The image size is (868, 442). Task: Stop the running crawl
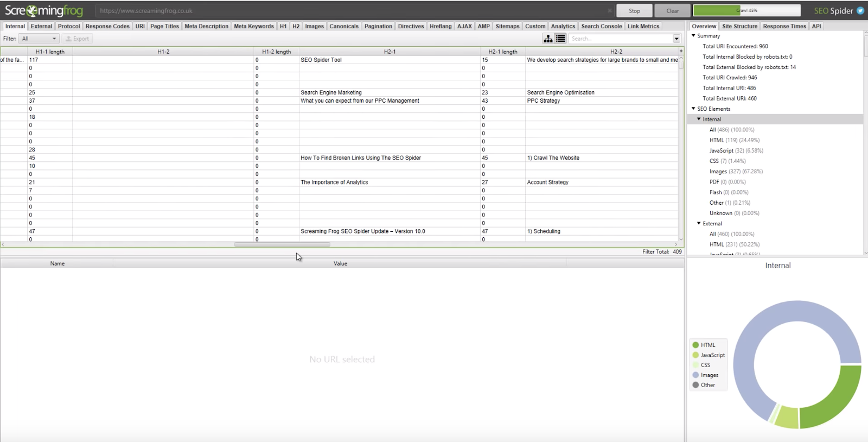coord(634,11)
